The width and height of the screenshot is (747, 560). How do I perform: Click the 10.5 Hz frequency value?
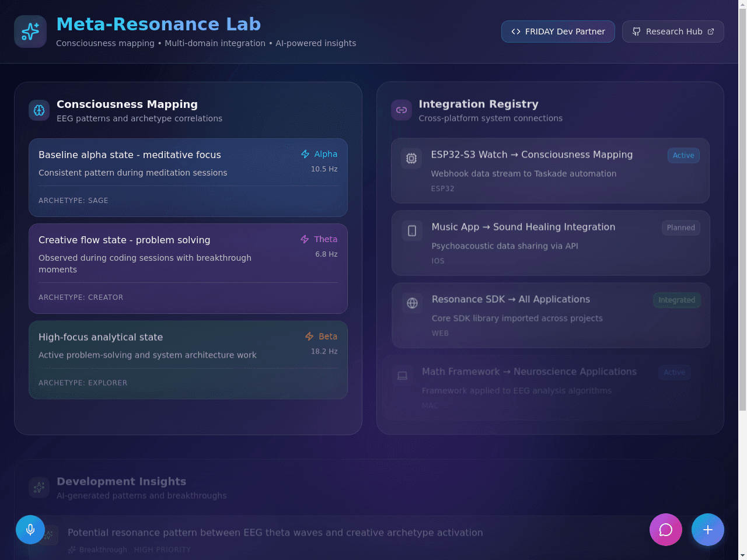[x=324, y=169]
